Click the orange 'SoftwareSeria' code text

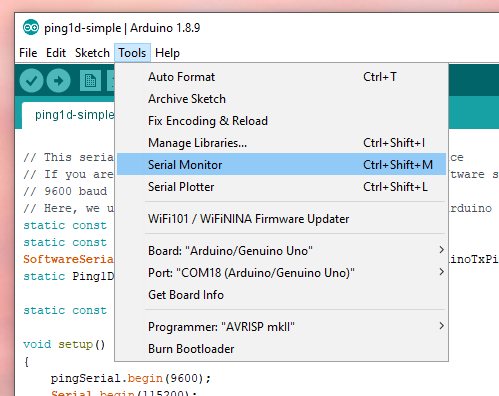68,259
